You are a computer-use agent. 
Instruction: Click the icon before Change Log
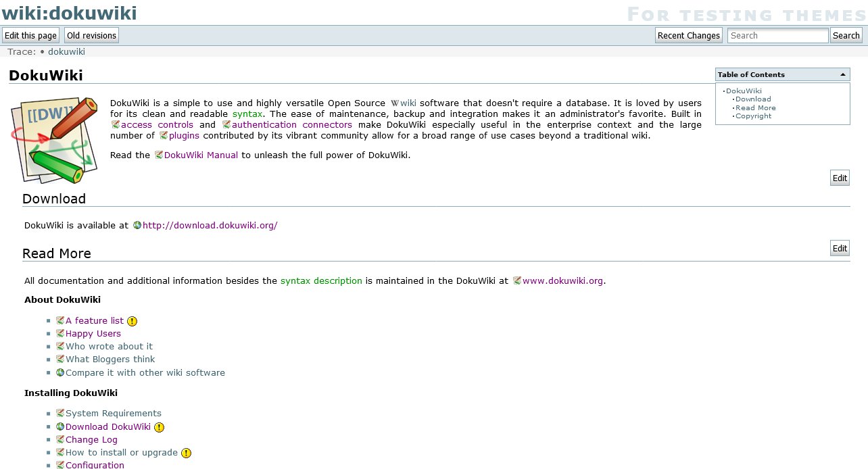pyautogui.click(x=60, y=440)
